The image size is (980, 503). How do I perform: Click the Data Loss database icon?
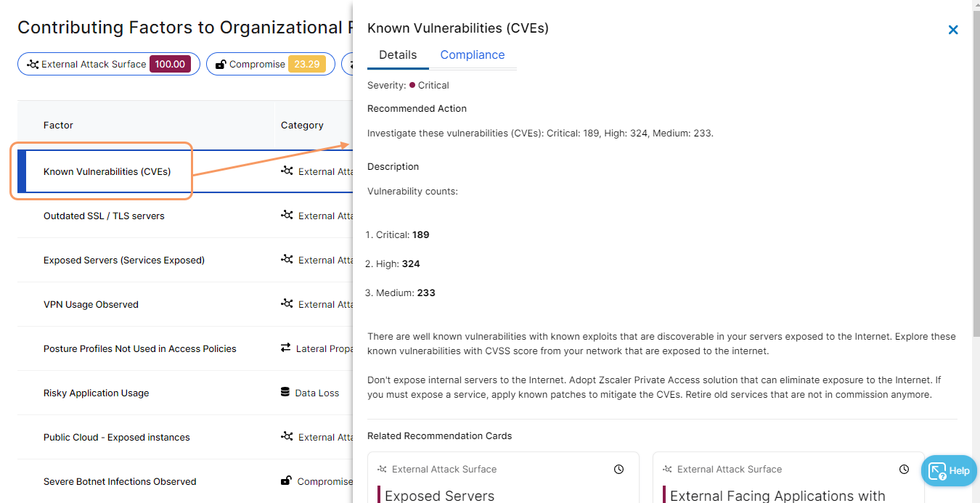(285, 393)
